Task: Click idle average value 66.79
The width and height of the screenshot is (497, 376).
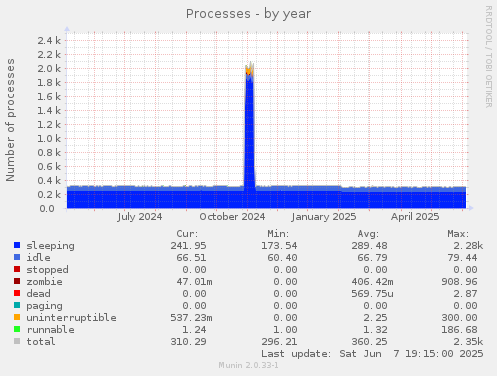Action: tap(372, 258)
